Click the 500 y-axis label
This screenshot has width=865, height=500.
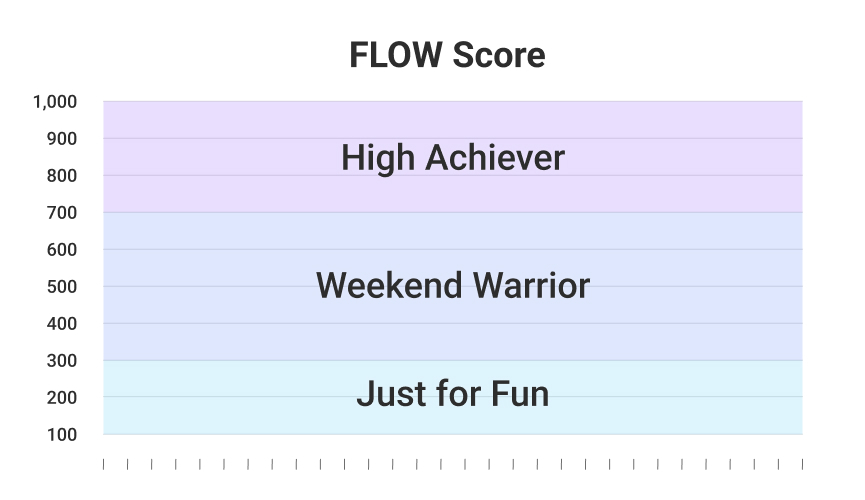click(62, 287)
